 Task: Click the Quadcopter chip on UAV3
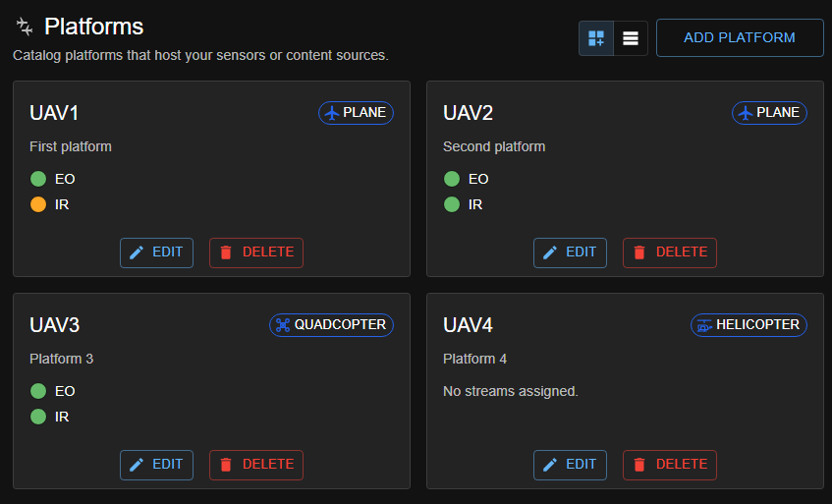click(x=331, y=325)
